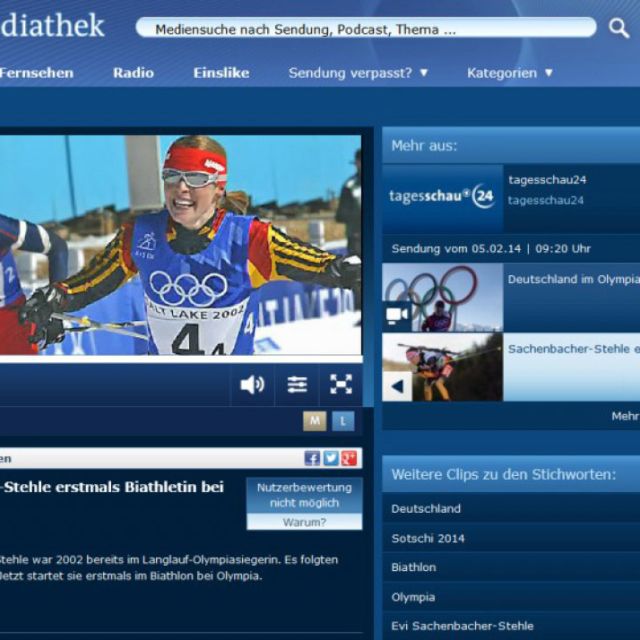Open the Radio menu item
Image resolution: width=640 pixels, height=640 pixels.
point(133,73)
